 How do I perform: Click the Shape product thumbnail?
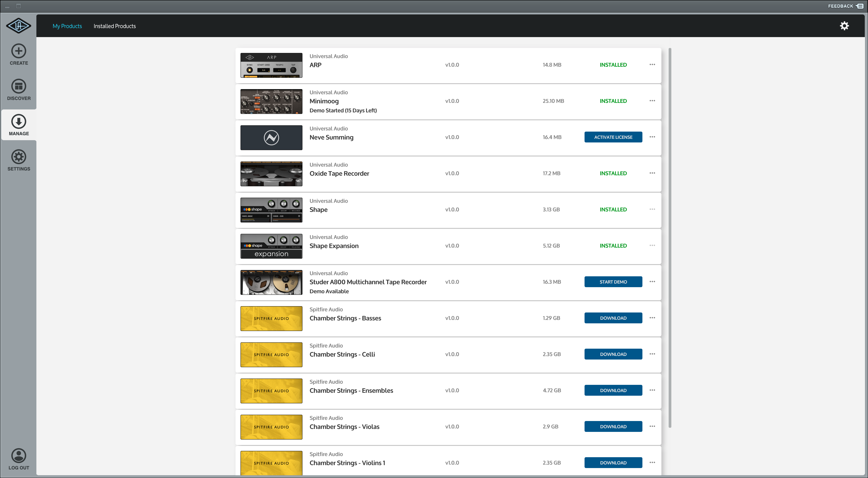[x=271, y=210]
